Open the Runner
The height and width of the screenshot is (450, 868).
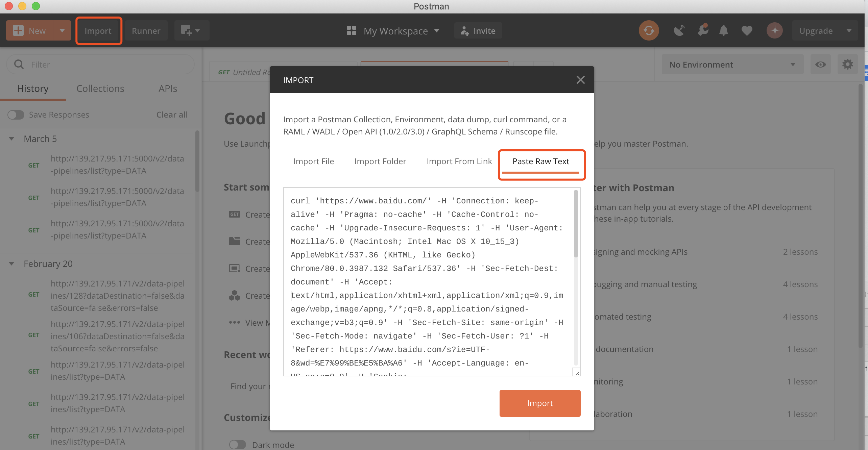pyautogui.click(x=146, y=31)
